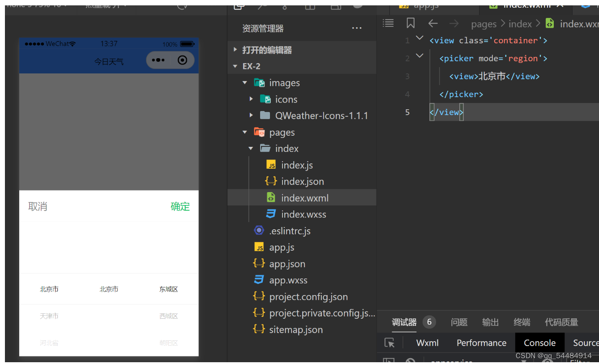Viewport: 599px width, 364px height.
Task: Click the simulator battery icon
Action: 187,44
